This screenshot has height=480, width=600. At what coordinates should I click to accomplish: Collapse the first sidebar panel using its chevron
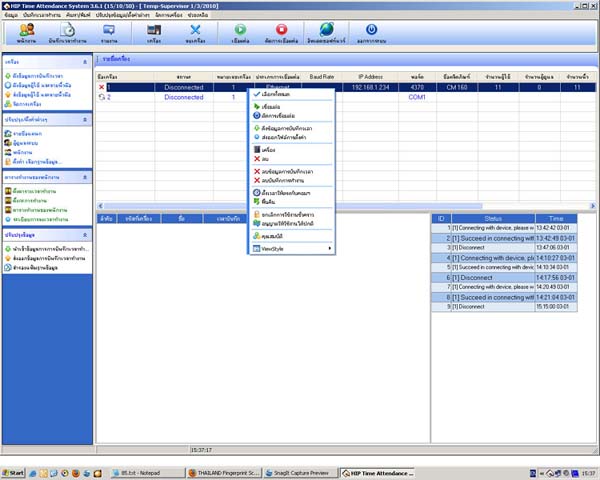click(85, 60)
